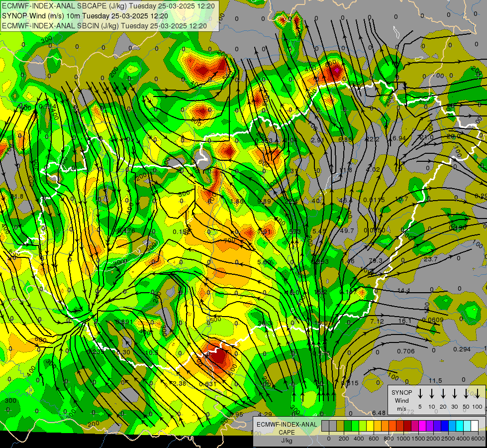Pick the leftmost gray CAPE legend swatch
The width and height of the screenshot is (487, 448).
tap(325, 426)
